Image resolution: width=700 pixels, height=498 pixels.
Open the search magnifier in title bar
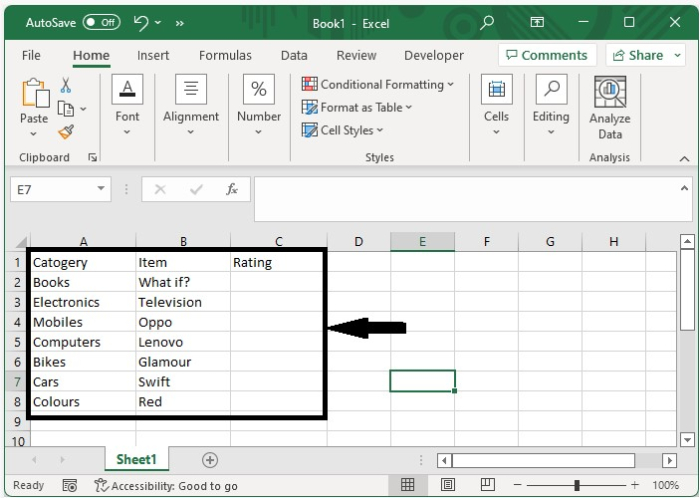(487, 22)
